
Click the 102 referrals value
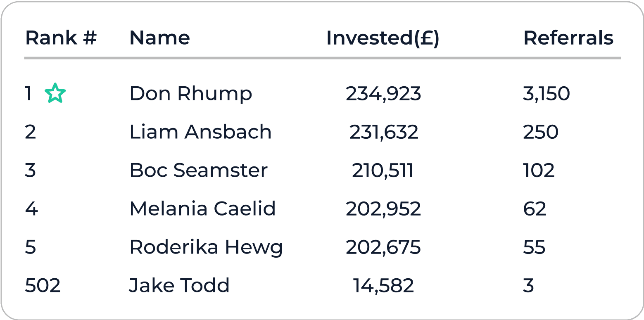(x=539, y=171)
